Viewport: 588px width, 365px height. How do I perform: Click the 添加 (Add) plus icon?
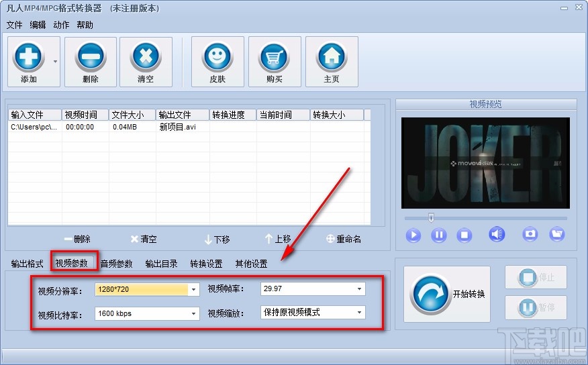click(28, 56)
